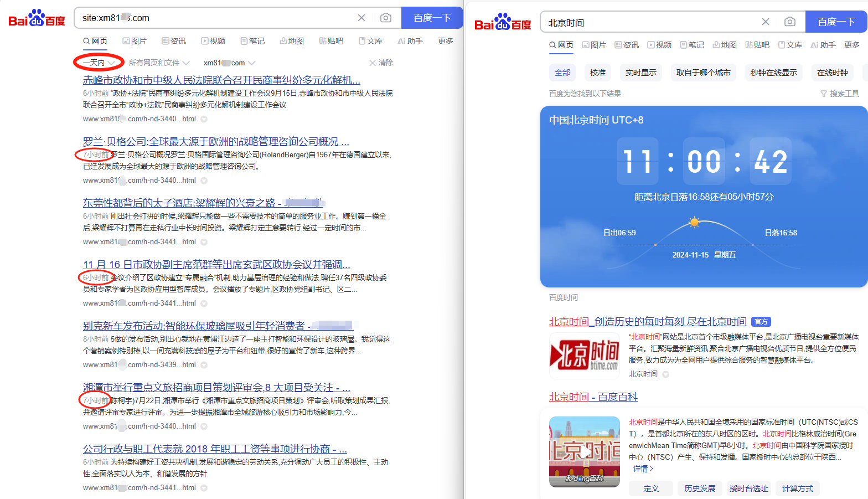The height and width of the screenshot is (499, 868).
Task: Open the 一天内 time filter dropdown
Action: click(x=99, y=63)
